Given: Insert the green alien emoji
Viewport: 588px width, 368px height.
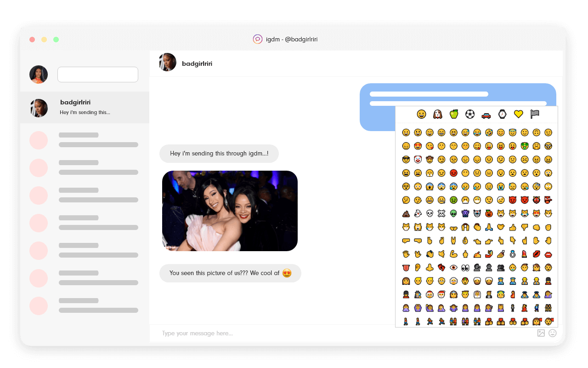Looking at the screenshot, I should click(453, 213).
